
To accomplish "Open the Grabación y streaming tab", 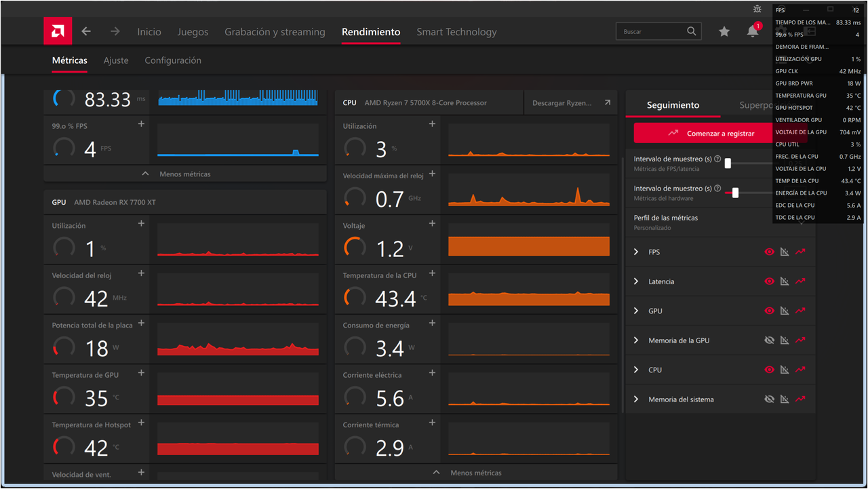I will (275, 32).
